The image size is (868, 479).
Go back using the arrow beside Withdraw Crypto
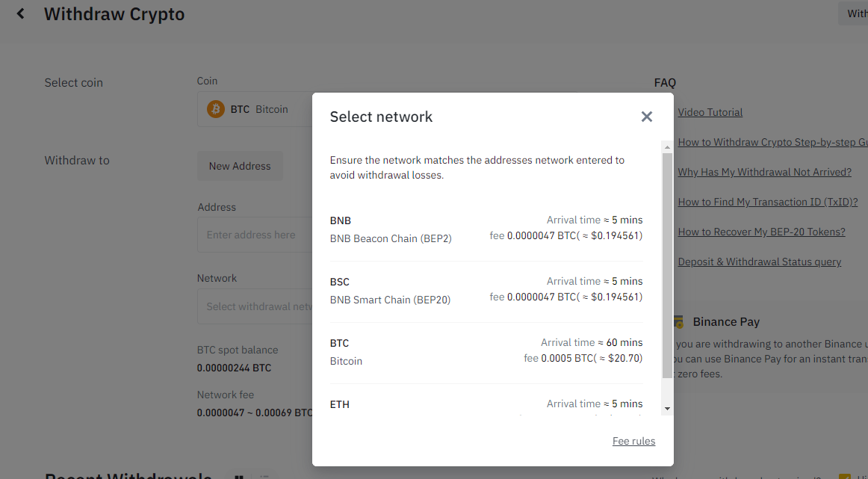20,13
